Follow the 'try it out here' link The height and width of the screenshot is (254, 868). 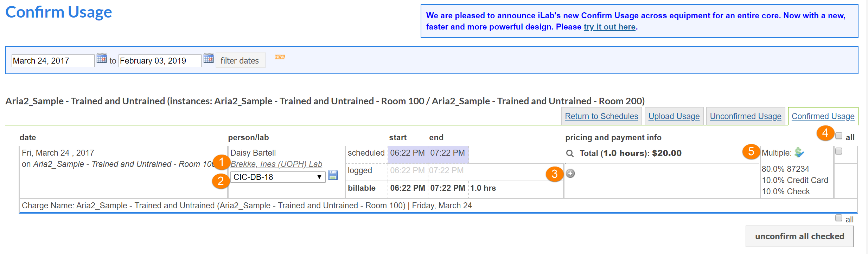click(x=609, y=27)
